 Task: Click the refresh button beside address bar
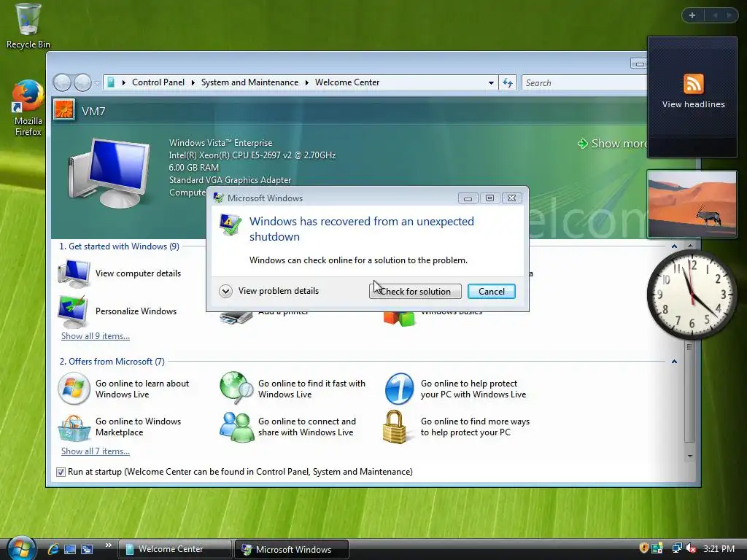coord(508,83)
